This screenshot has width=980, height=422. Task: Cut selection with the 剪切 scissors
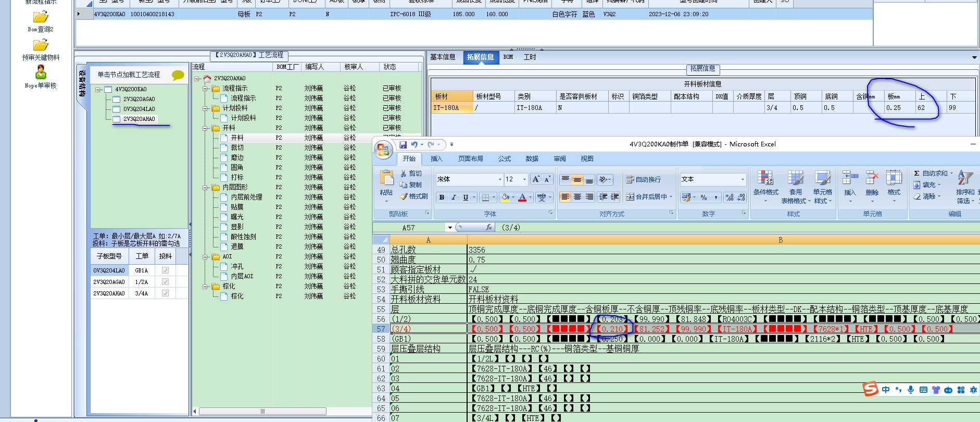coord(411,173)
